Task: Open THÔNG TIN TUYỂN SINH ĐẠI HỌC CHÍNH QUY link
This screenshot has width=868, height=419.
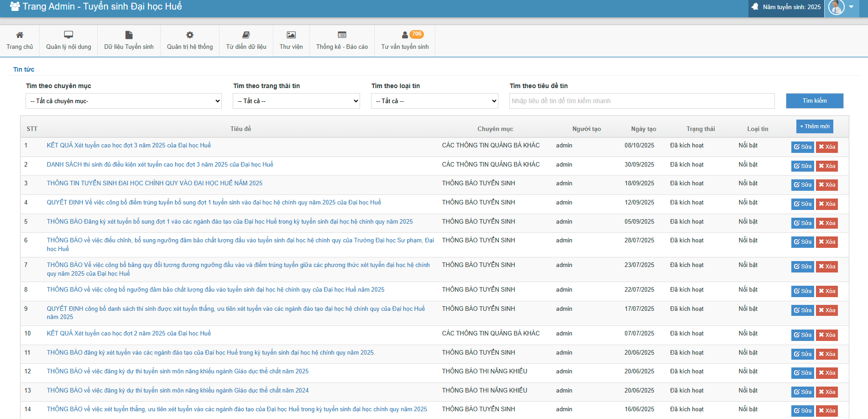Action: point(154,183)
